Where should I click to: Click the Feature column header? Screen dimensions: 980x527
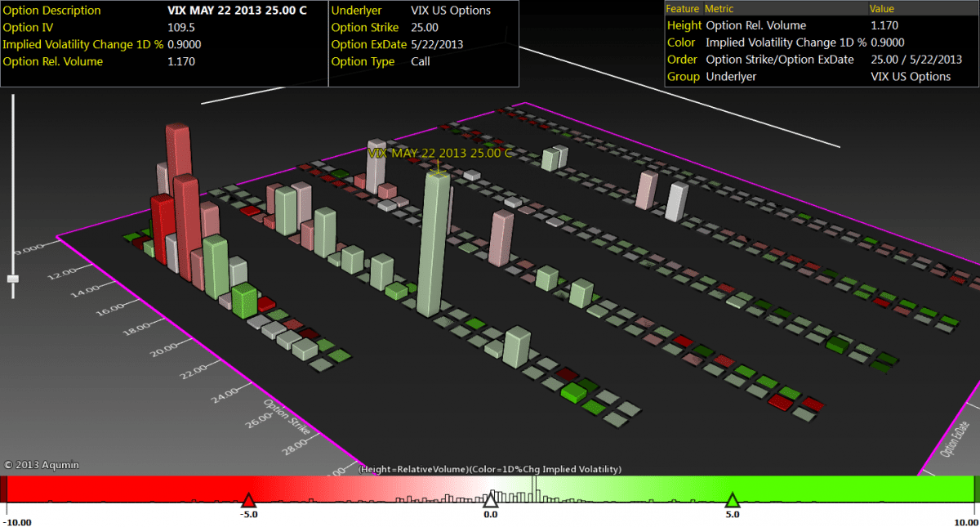coord(683,8)
